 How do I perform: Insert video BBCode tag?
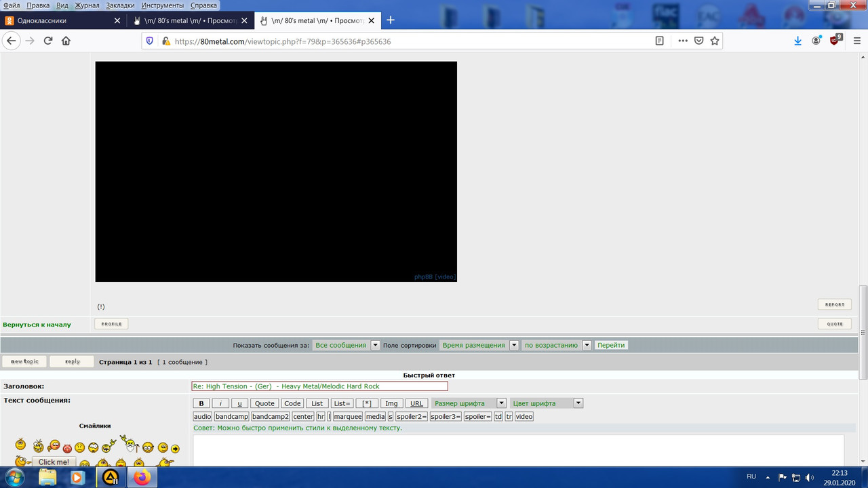click(x=524, y=416)
